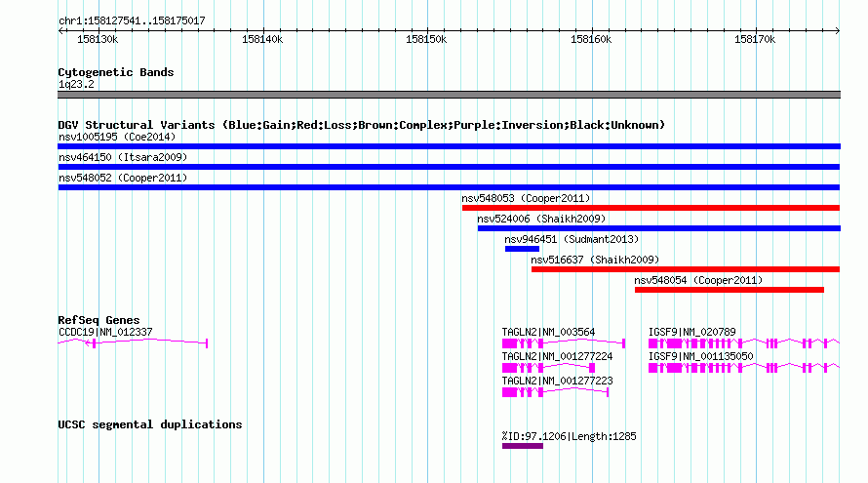The image size is (868, 483).
Task: Click the IGSF9|NM_001135050 transcript label
Action: (701, 357)
